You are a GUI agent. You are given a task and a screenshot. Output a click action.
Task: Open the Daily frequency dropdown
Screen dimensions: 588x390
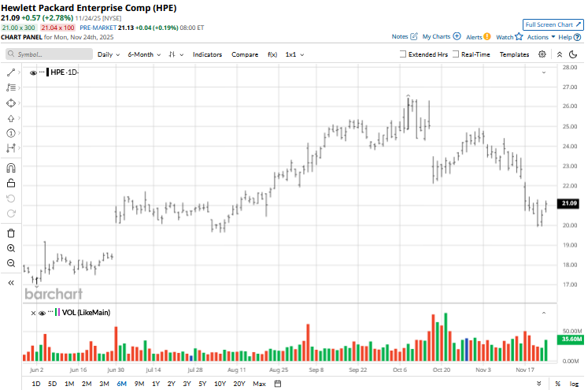[x=109, y=54]
